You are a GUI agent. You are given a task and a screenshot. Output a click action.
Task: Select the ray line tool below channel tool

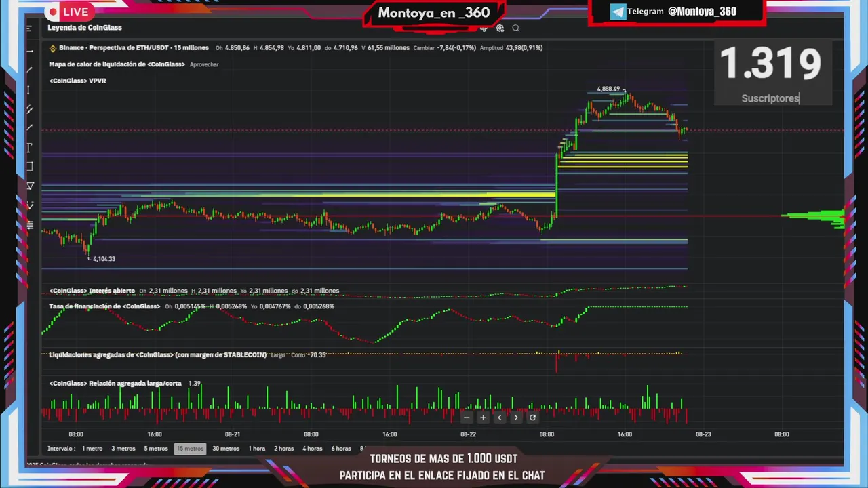tap(29, 127)
